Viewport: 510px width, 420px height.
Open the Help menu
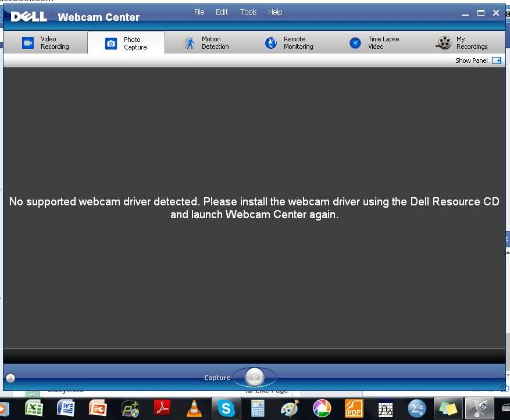click(275, 12)
